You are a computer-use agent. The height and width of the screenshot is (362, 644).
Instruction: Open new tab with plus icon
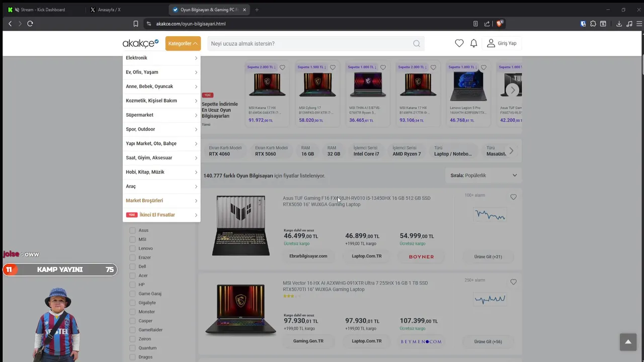click(x=257, y=10)
